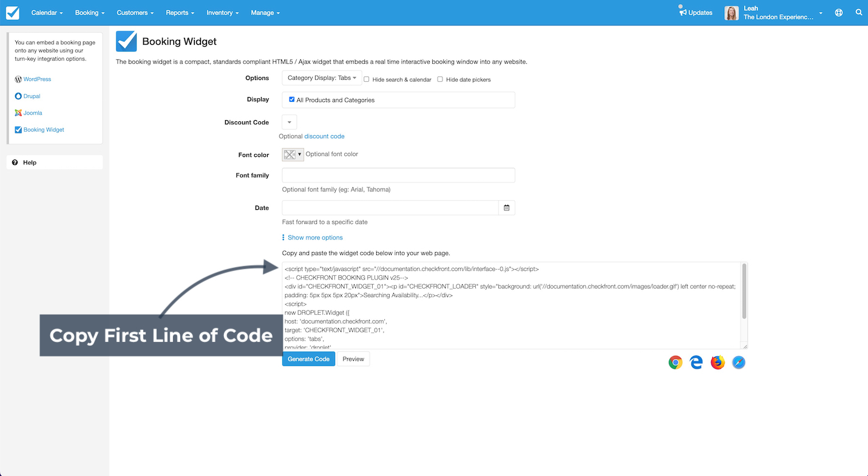Image resolution: width=868 pixels, height=476 pixels.
Task: Open the Customers menu
Action: (135, 13)
